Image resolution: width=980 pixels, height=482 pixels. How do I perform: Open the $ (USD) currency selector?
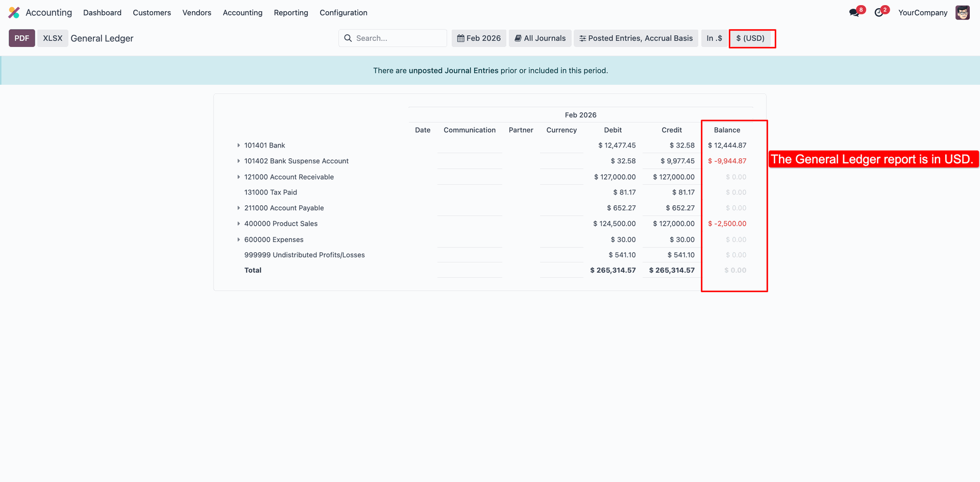750,38
